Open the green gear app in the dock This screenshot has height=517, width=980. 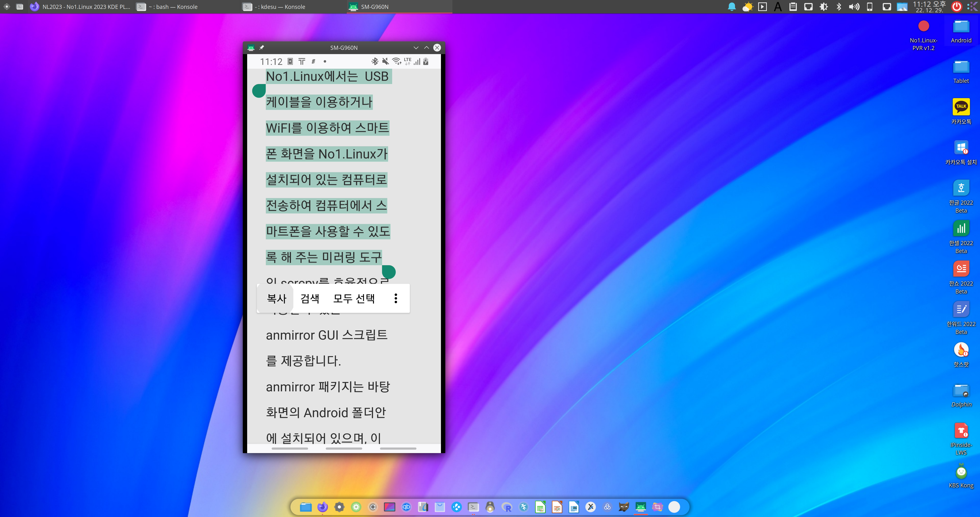356,507
